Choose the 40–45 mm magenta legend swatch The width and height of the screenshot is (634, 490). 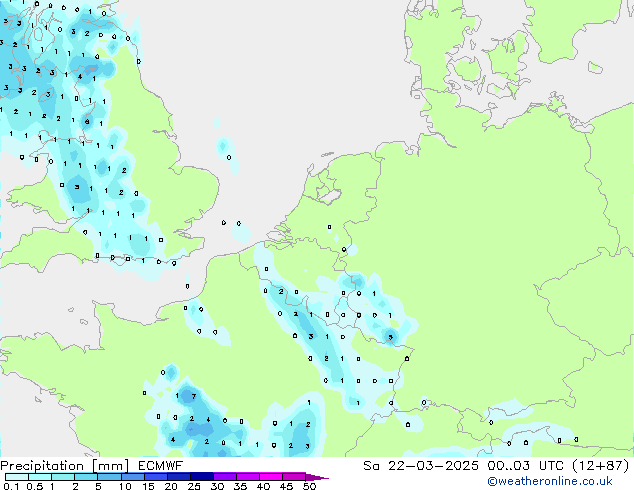(274, 477)
